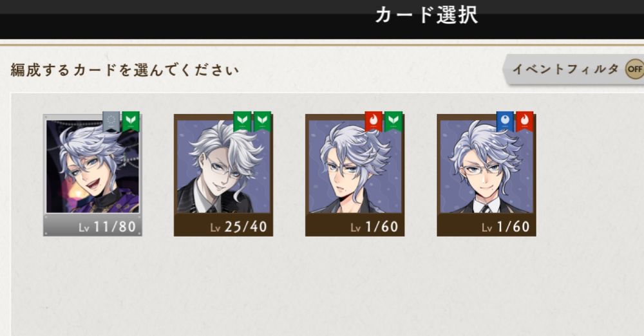Select the silver-framed card with the laughing character
The image size is (644, 336).
92,175
